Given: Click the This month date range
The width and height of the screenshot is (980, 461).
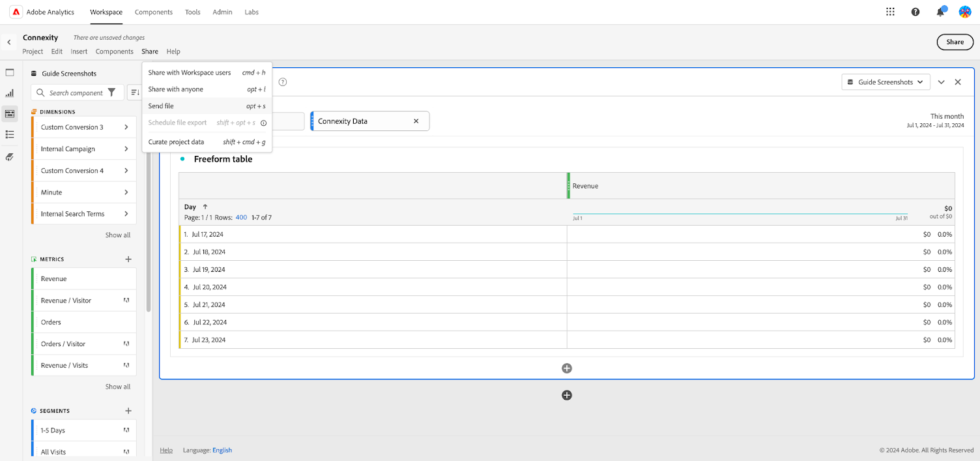Looking at the screenshot, I should coord(935,120).
